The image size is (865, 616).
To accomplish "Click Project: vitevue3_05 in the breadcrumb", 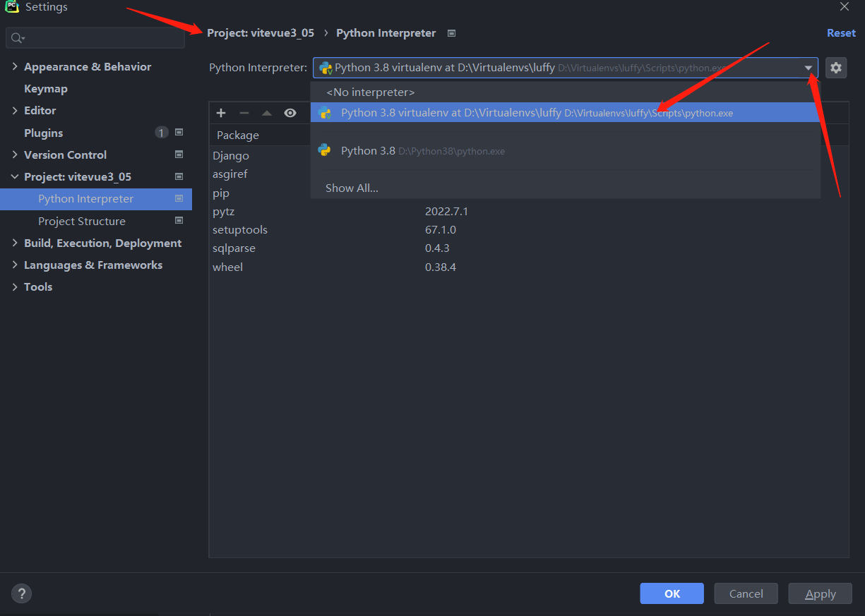I will (x=261, y=33).
